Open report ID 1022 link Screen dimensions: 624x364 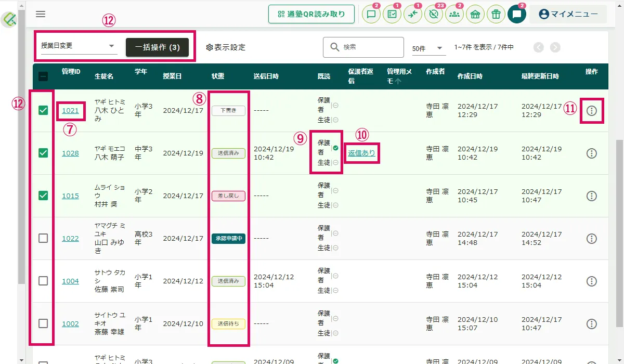tap(70, 239)
